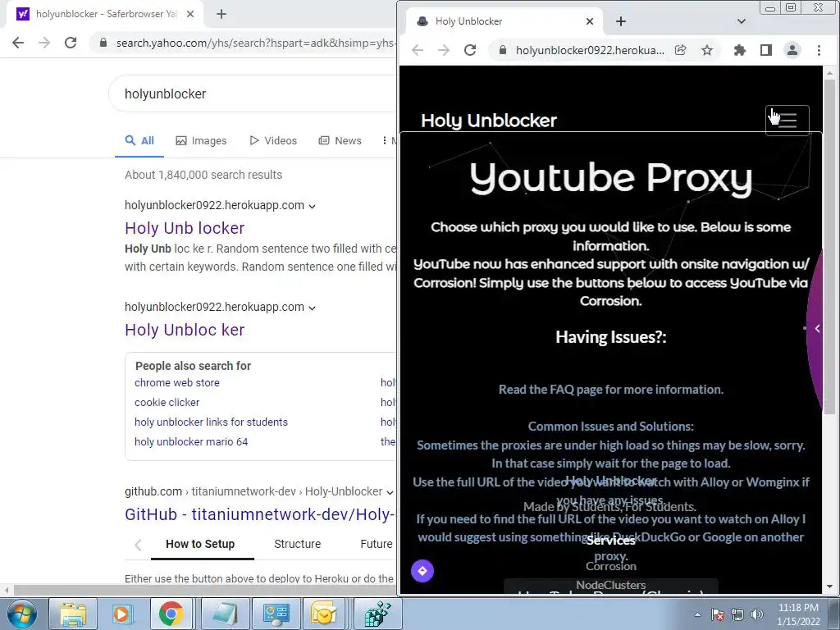Screen dimensions: 840x630
Task: Reload the Holy Unblocker page
Action: (x=470, y=50)
